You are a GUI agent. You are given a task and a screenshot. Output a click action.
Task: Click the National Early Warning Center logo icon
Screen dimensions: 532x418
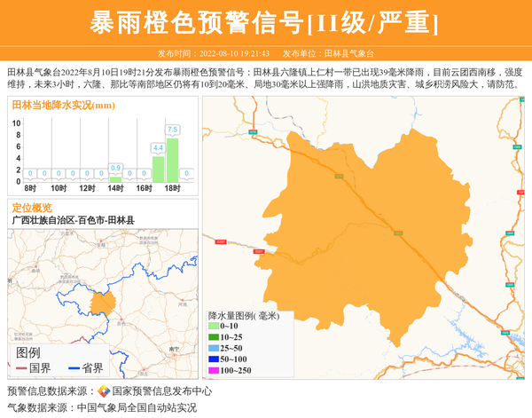click(104, 391)
